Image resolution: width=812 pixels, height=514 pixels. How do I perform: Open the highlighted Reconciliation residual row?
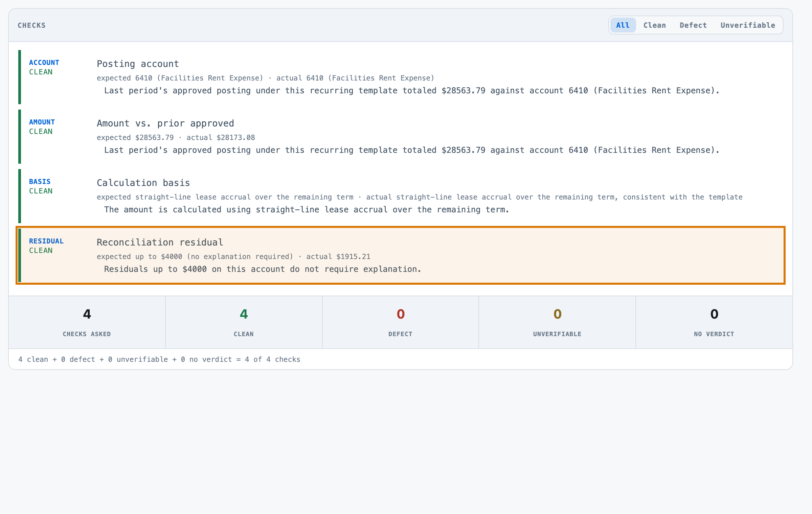[401, 255]
